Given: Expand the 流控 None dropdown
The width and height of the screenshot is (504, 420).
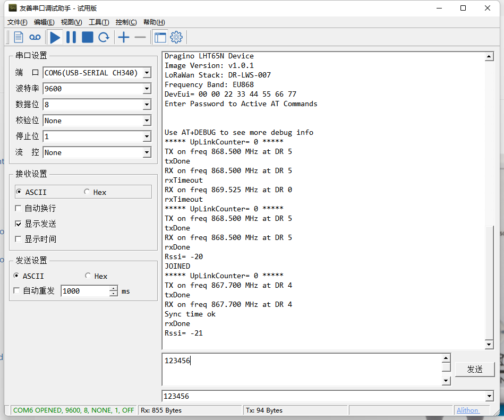Looking at the screenshot, I should (147, 152).
